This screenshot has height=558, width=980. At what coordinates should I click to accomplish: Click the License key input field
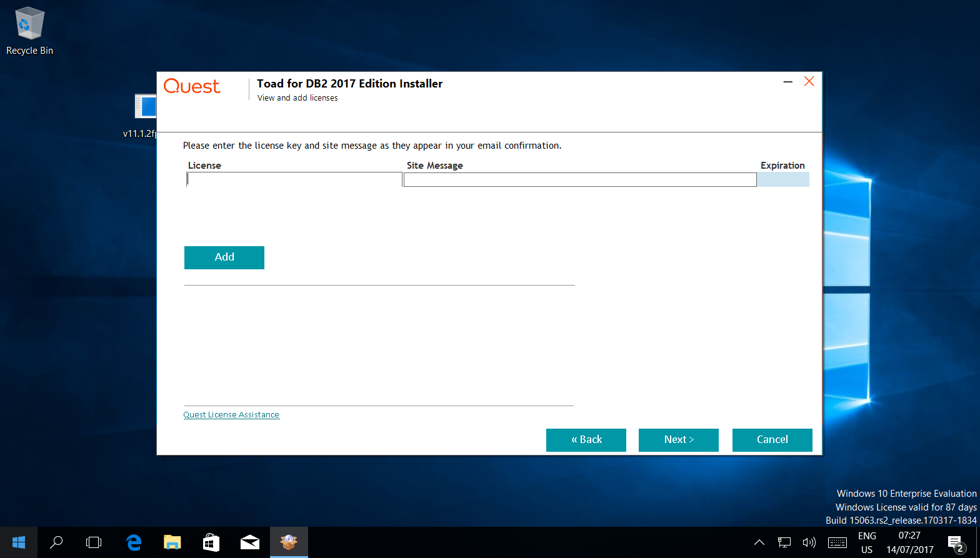pyautogui.click(x=294, y=180)
